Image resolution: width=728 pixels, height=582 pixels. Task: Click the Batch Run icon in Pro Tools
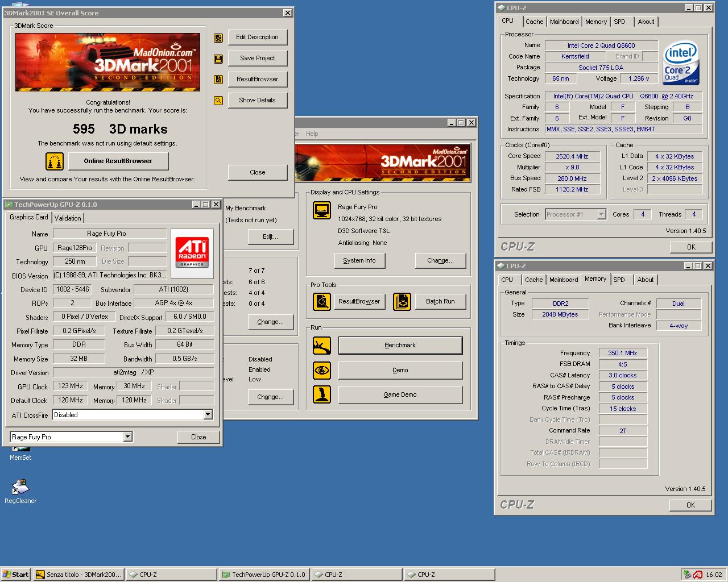402,301
